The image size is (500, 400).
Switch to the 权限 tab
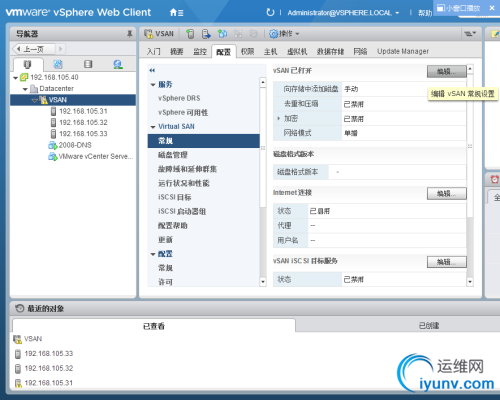point(247,51)
